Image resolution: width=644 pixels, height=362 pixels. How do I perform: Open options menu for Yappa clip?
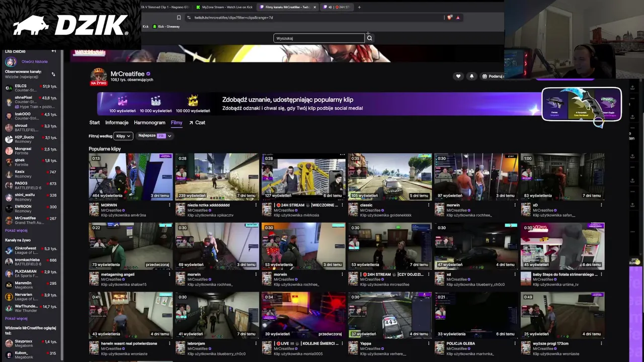pyautogui.click(x=429, y=344)
